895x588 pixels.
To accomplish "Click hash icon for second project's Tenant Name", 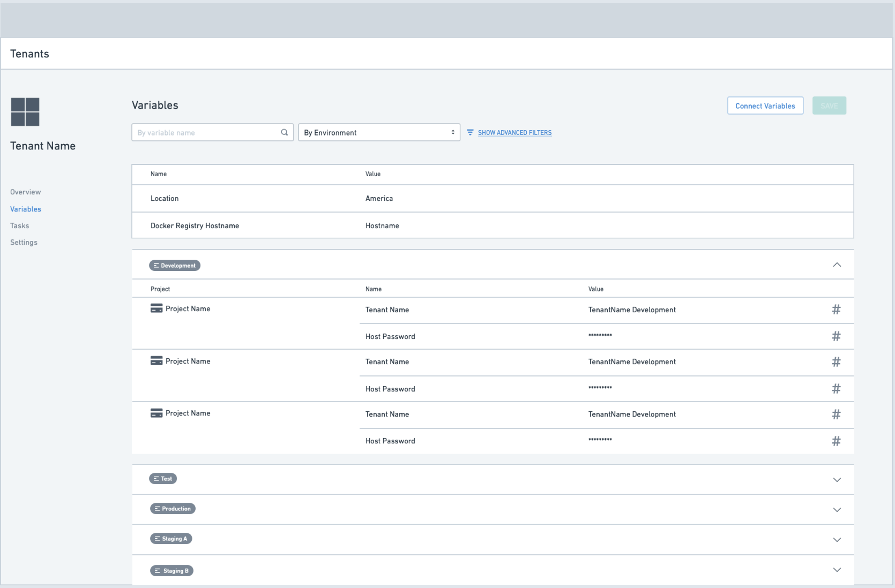I will [836, 362].
